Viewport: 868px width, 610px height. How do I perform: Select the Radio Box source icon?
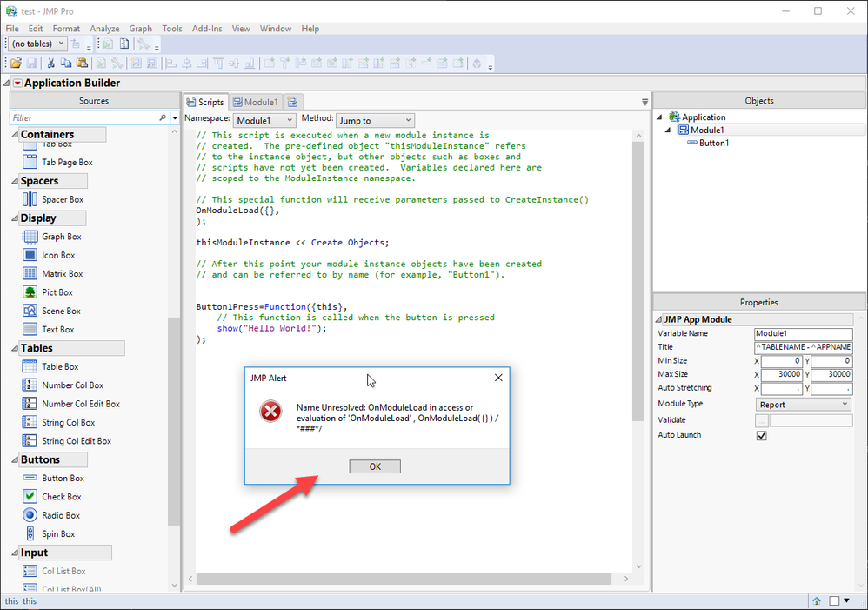coord(30,514)
